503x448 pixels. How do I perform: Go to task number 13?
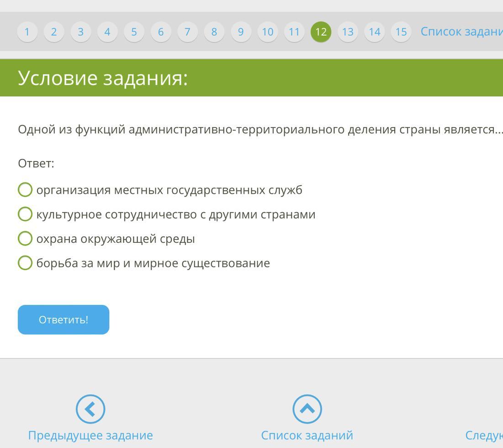tap(348, 32)
